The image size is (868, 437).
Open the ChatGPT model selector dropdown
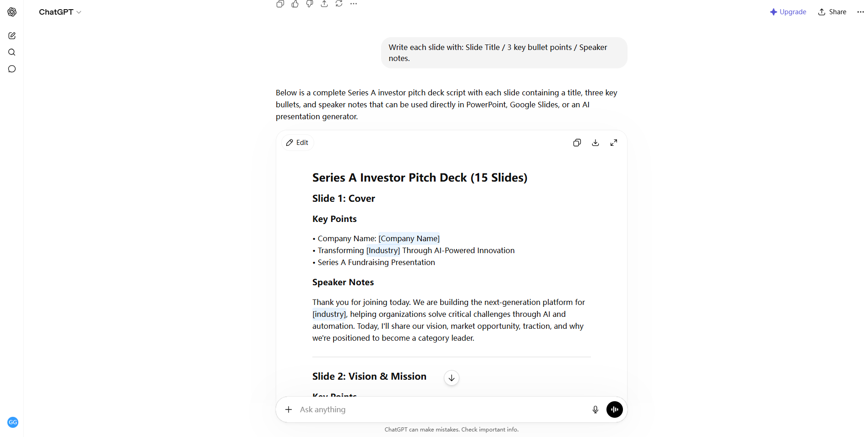[60, 12]
